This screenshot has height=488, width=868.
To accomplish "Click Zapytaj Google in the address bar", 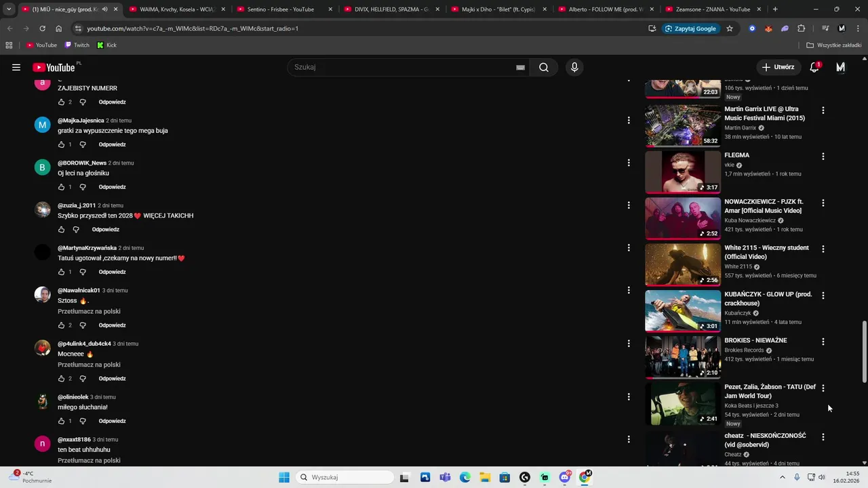I will (690, 28).
